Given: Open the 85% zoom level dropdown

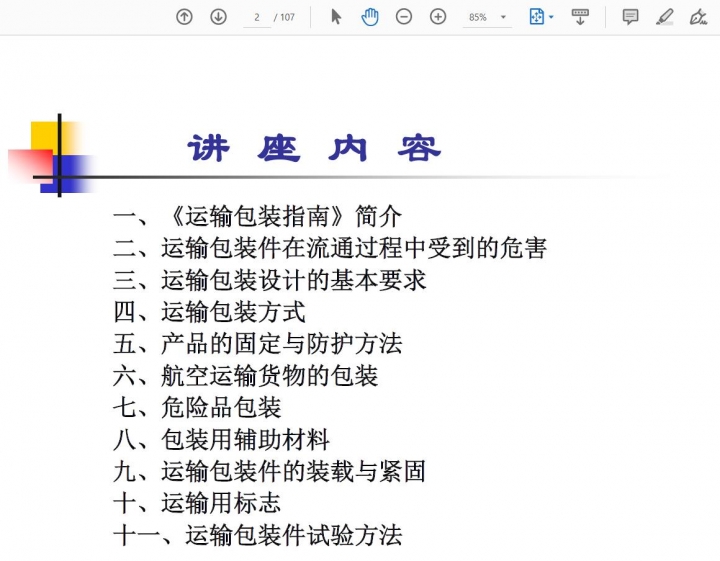Looking at the screenshot, I should pos(503,17).
